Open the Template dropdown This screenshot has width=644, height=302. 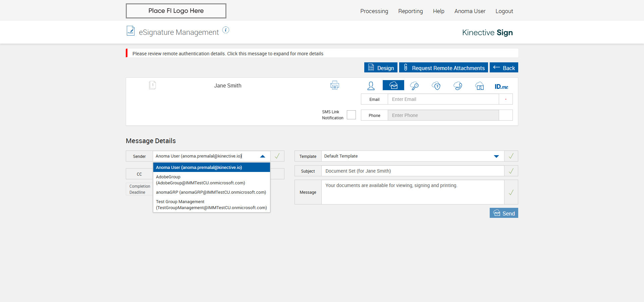point(496,156)
